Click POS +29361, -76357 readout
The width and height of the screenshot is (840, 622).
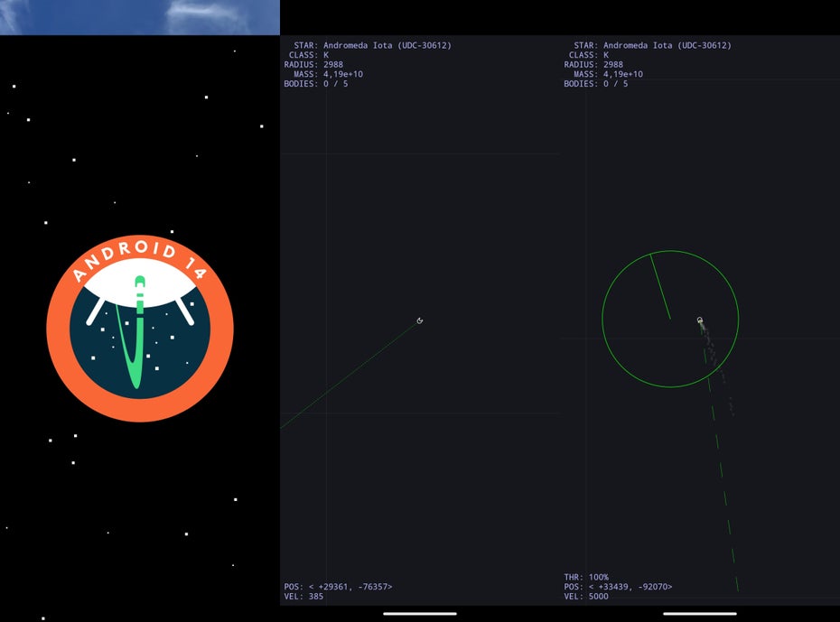pyautogui.click(x=338, y=587)
